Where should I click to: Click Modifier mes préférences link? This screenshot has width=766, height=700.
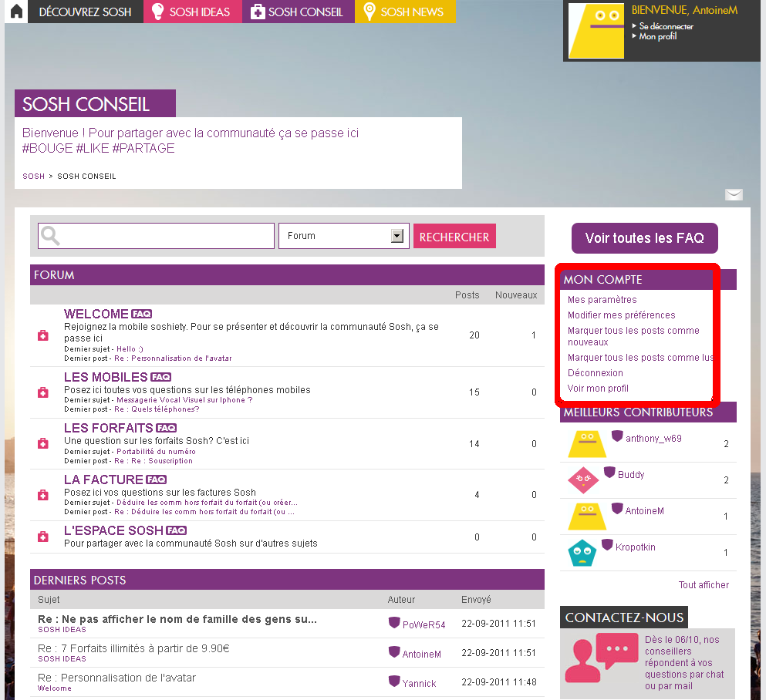pos(621,315)
